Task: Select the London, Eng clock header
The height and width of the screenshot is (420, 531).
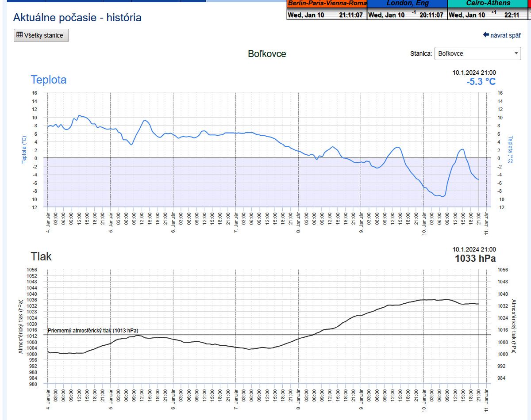Action: tap(407, 3)
